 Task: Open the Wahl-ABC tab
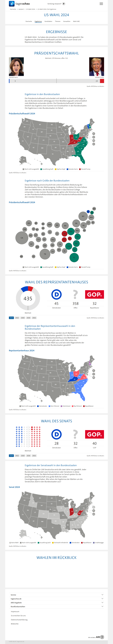(76, 22)
